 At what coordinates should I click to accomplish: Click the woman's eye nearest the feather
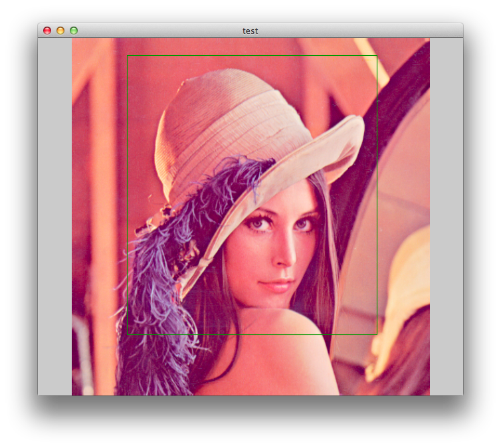(258, 225)
